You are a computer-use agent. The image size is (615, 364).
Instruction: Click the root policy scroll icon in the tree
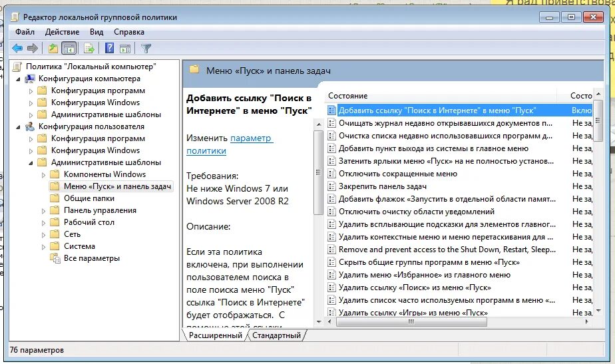17,67
